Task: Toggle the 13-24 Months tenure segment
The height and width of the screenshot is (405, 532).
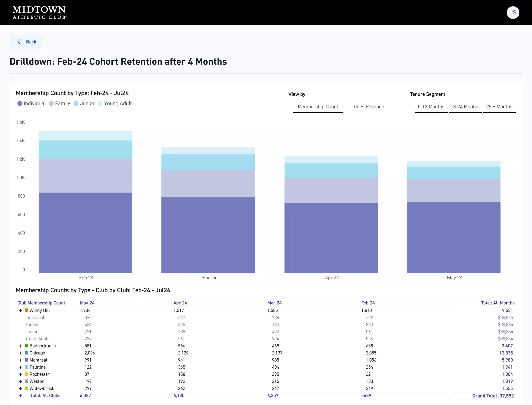Action: click(465, 106)
